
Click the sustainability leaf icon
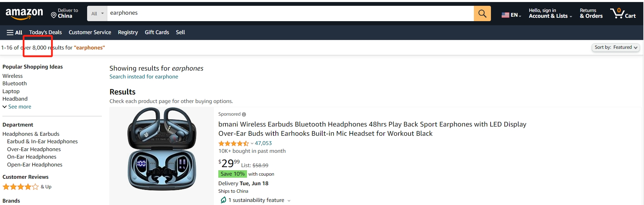click(x=223, y=200)
